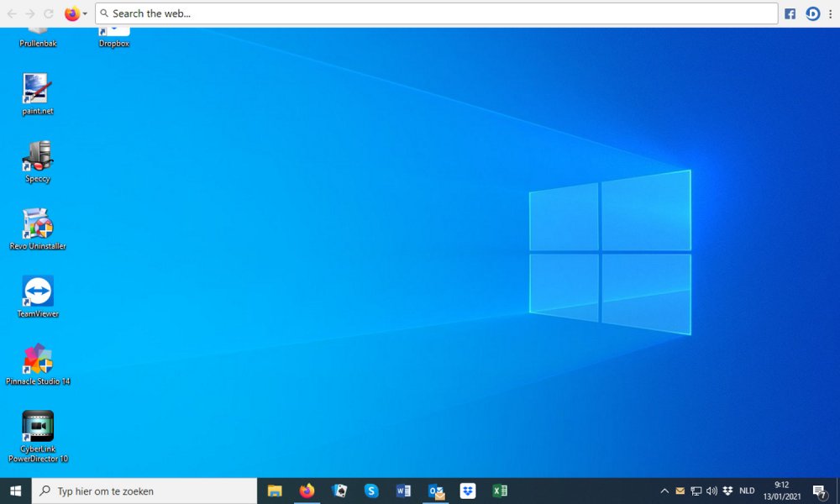Click the Facebook icon in toolbar
Image resolution: width=840 pixels, height=504 pixels.
pos(790,13)
